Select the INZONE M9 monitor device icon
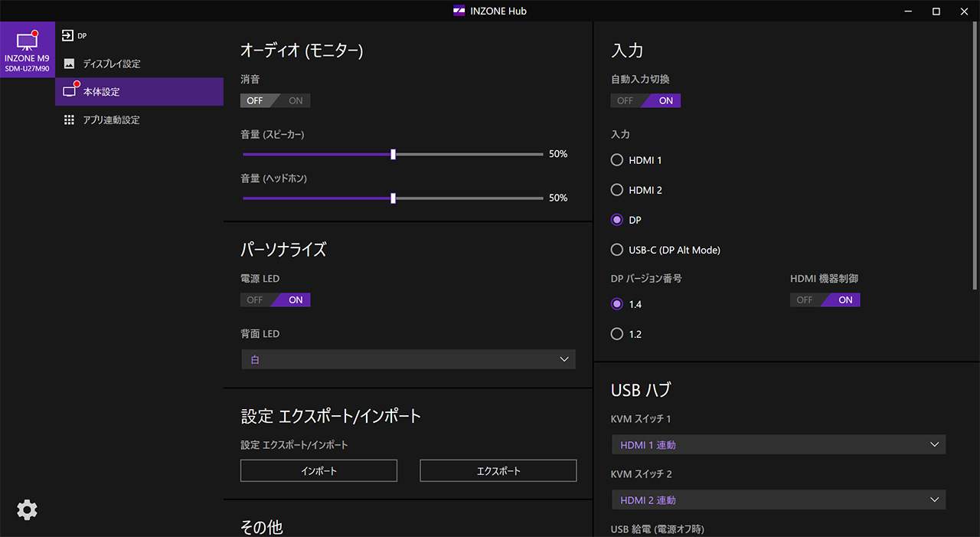 (27, 42)
